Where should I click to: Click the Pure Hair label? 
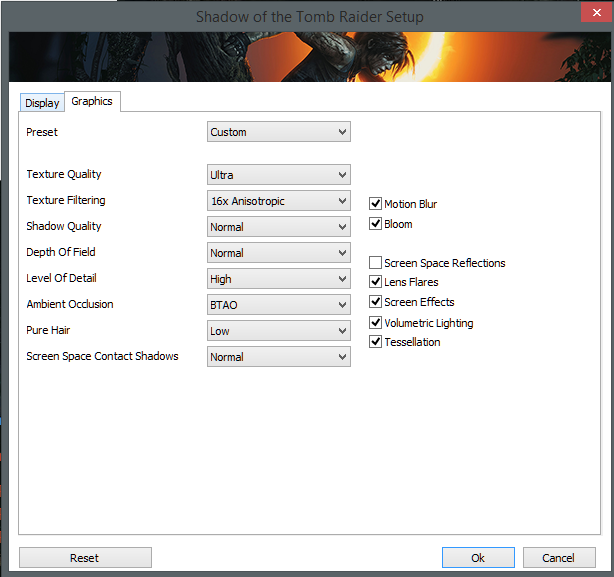tap(48, 330)
